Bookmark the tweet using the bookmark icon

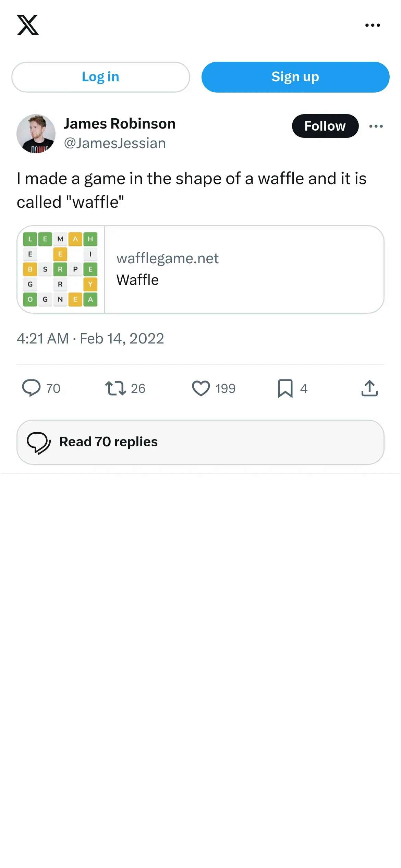[285, 388]
